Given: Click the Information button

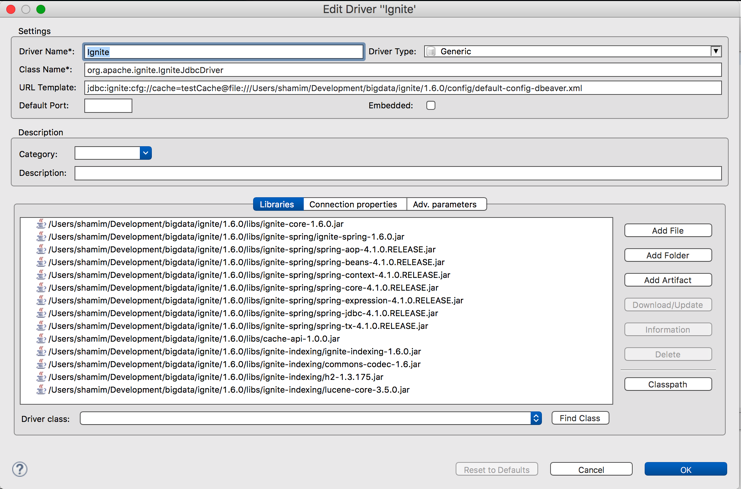Looking at the screenshot, I should [668, 330].
